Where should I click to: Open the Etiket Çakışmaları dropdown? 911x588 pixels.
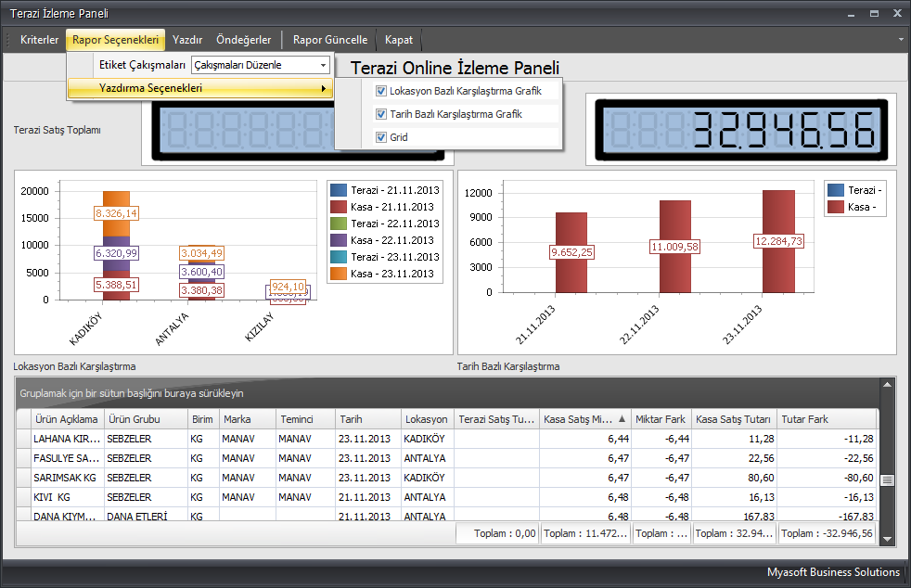322,65
